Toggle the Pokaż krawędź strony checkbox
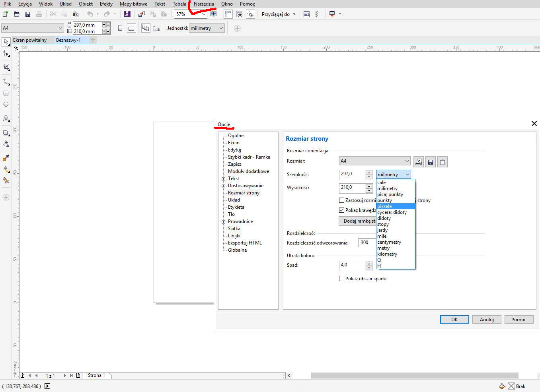Viewport: 540px width, 392px height. point(341,210)
